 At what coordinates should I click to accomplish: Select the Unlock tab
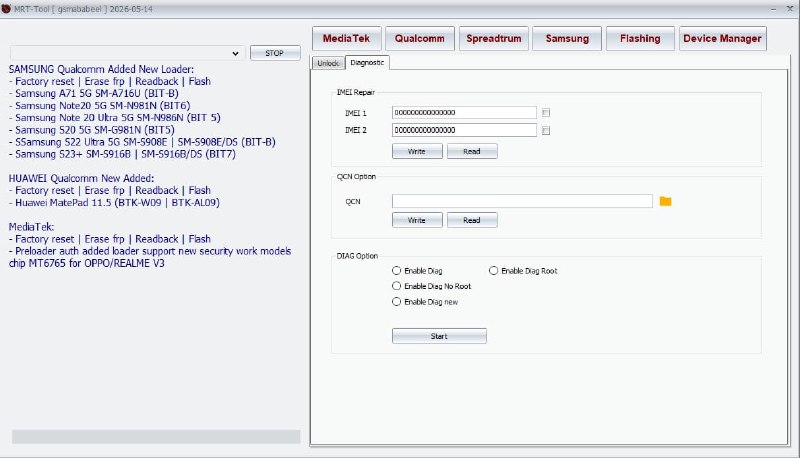pyautogui.click(x=328, y=63)
